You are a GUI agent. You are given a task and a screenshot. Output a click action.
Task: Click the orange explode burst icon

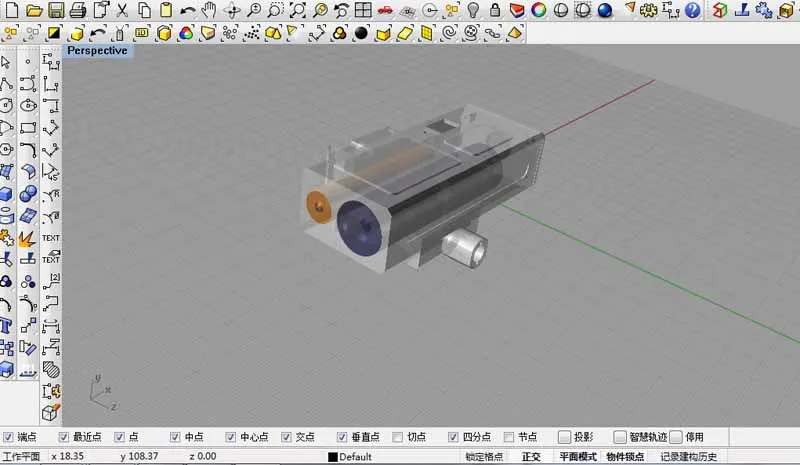click(x=28, y=238)
